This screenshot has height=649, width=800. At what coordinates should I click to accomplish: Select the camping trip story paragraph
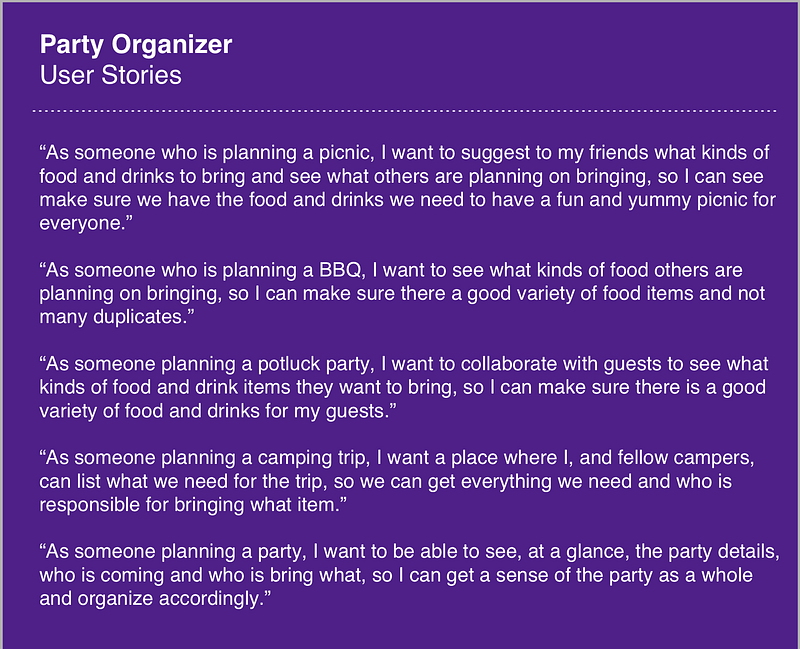click(x=397, y=481)
